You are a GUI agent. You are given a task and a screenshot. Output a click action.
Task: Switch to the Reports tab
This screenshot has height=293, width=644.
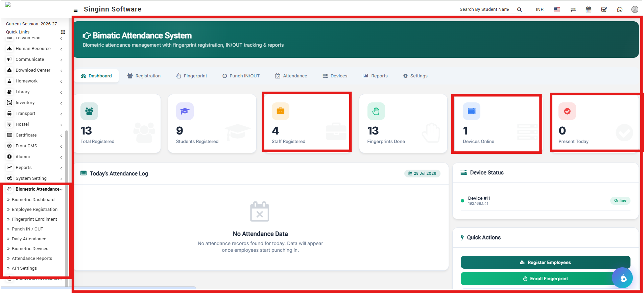click(x=375, y=76)
